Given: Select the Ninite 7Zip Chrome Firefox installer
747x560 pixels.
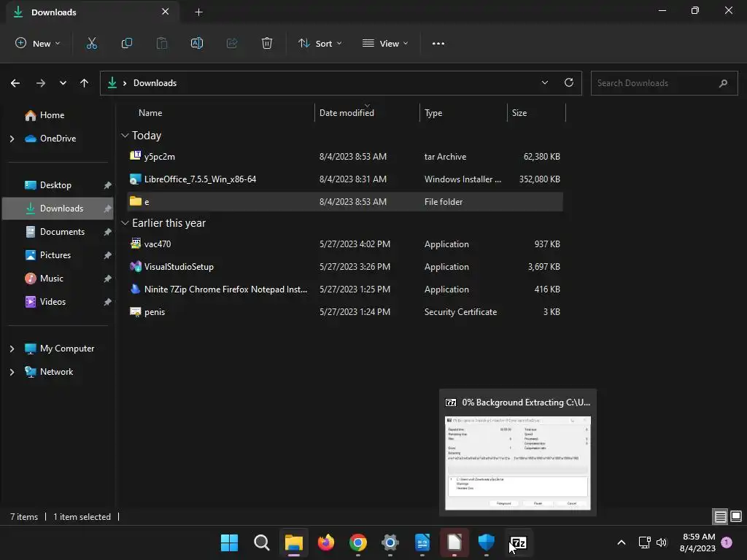Looking at the screenshot, I should click(x=345, y=289).
